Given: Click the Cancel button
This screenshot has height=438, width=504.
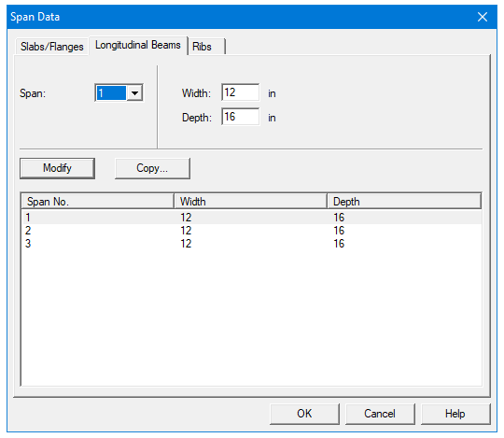Looking at the screenshot, I should (x=380, y=414).
